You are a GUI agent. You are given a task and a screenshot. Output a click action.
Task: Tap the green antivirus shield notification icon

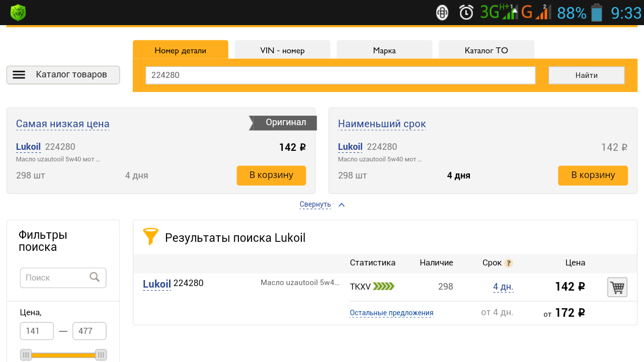tap(18, 12)
